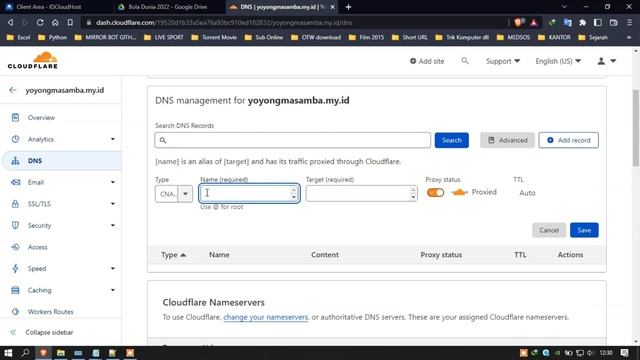
Task: Click the Email envelope icon
Action: point(15,182)
